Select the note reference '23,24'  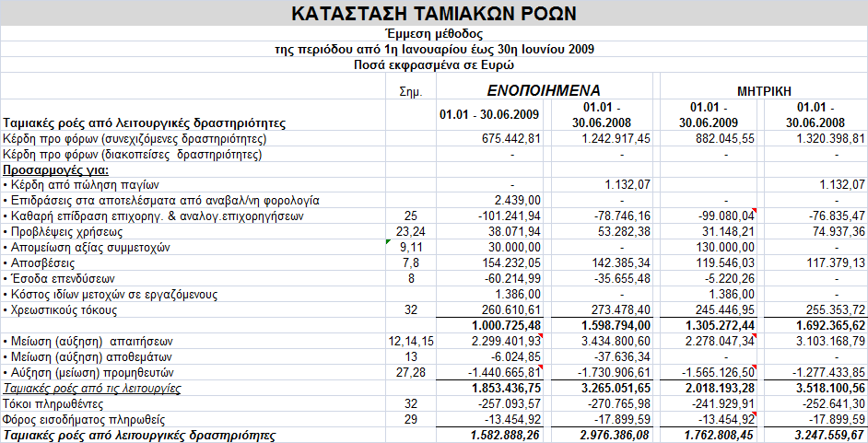tap(411, 232)
